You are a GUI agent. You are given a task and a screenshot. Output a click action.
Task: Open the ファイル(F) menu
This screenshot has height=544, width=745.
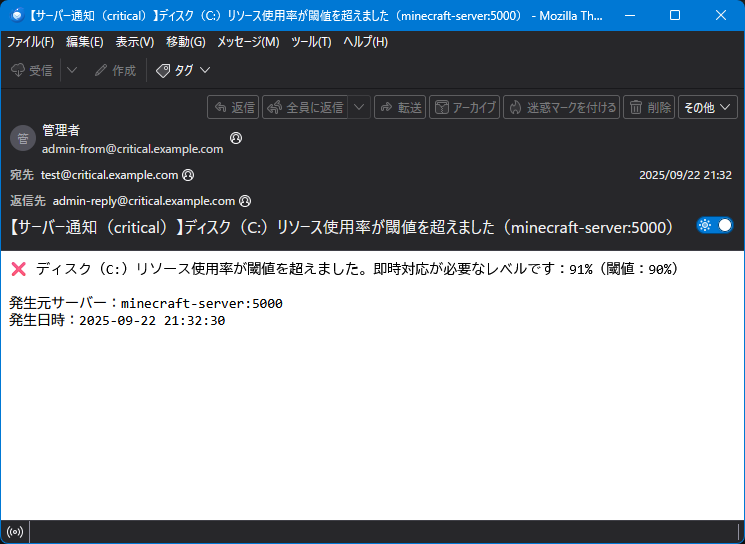point(30,42)
